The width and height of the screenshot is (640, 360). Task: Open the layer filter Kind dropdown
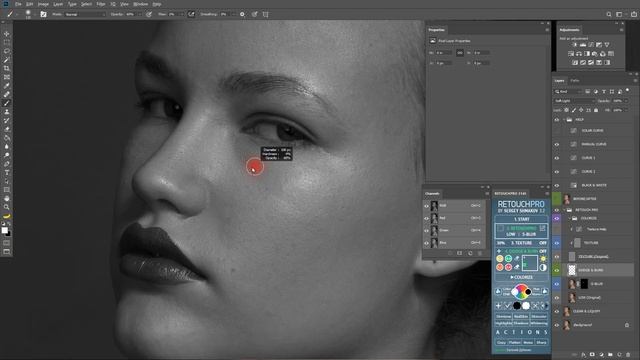click(x=569, y=91)
